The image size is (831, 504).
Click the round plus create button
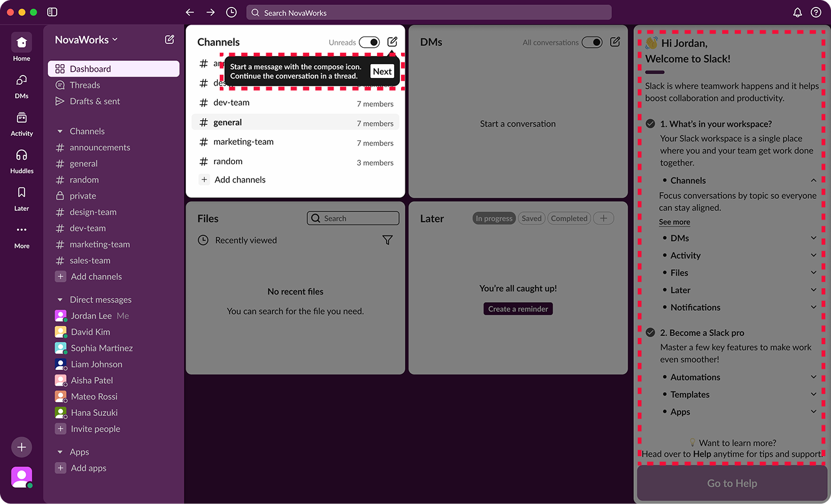click(x=21, y=447)
